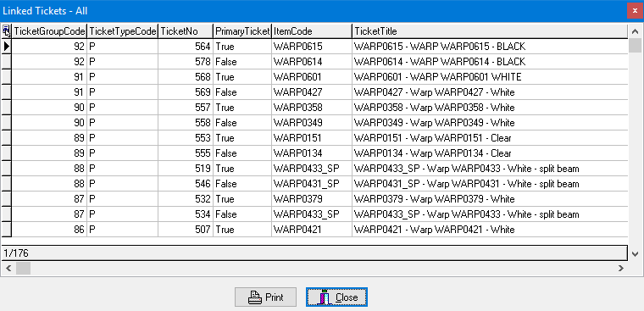
Task: Sort by TicketNo column header
Action: coord(186,31)
